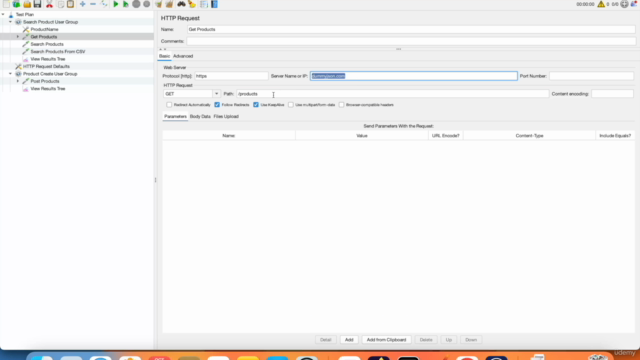Select Search Products From CSV item
The height and width of the screenshot is (360, 640).
[x=58, y=51]
